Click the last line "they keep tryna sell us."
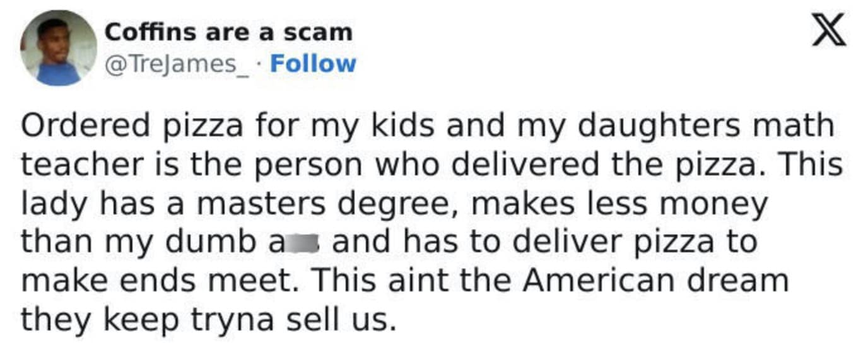This screenshot has height=343, width=868. tap(209, 319)
